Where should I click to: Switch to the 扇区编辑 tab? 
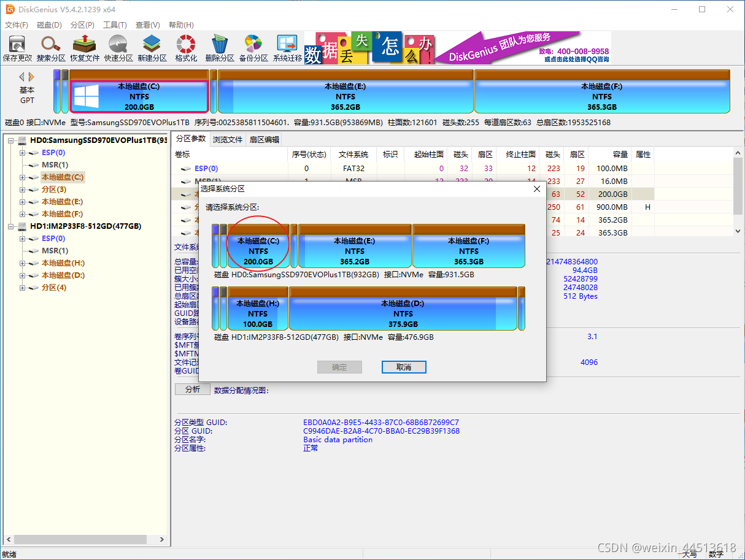point(264,139)
